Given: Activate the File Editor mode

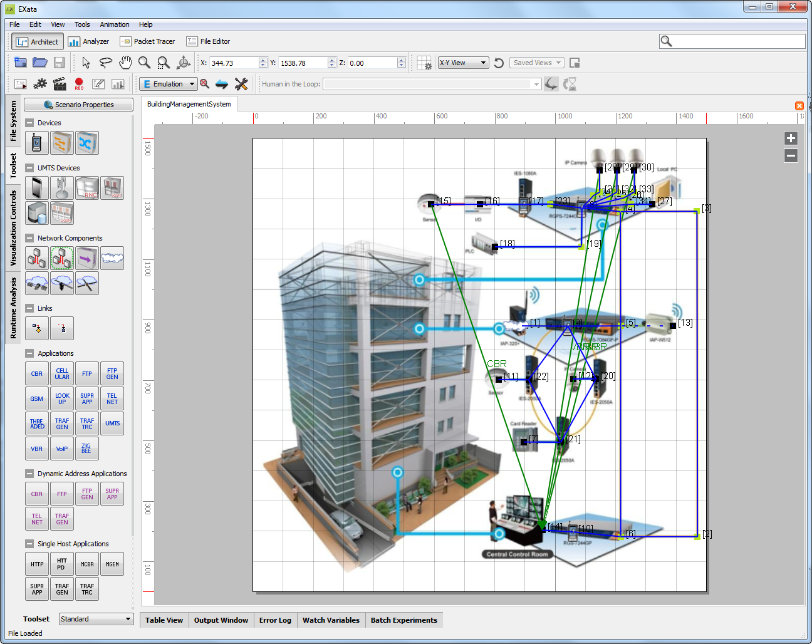Looking at the screenshot, I should click(209, 42).
